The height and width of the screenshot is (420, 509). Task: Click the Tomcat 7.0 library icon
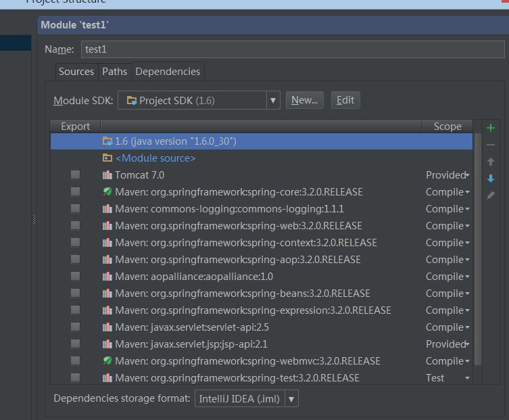[107, 175]
